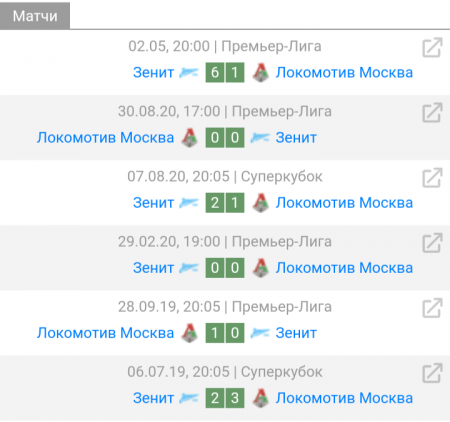Screen dimensions: 450x422
Task: Open Локомотив Москва link in 06.07.19 match
Action: point(344,398)
